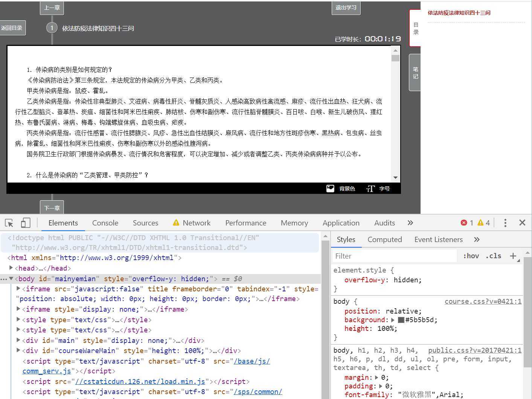Open the 目录 contents side tab
532x399 pixels.
click(x=415, y=28)
